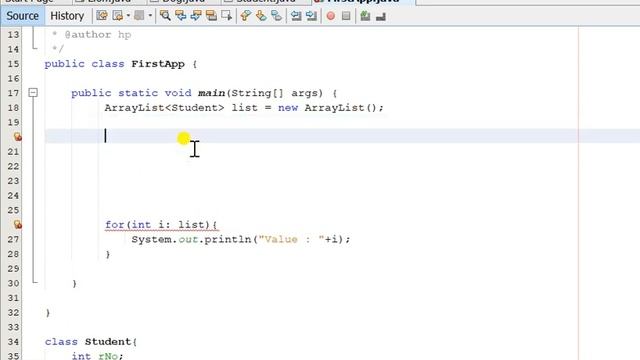
Task: Click Find Previous Occurrence icon
Action: tap(180, 16)
